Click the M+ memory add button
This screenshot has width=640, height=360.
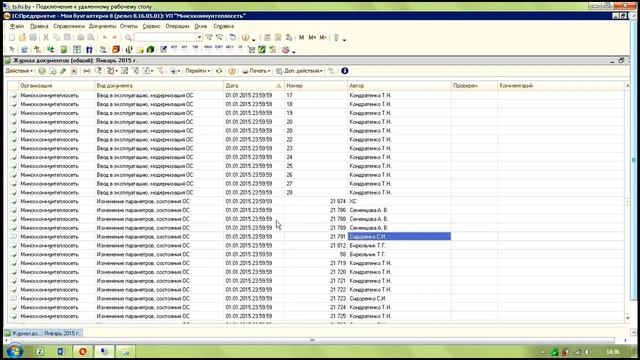coord(312,38)
